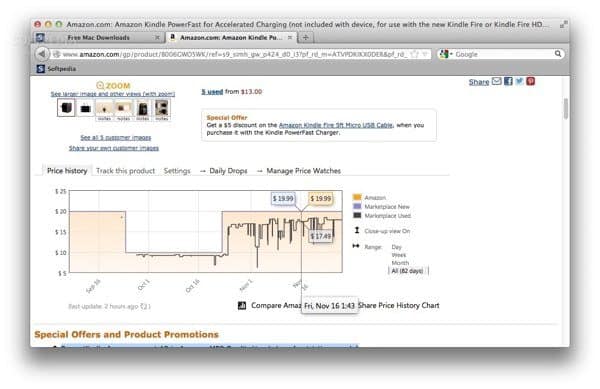Toggle Close-up view On
The height and width of the screenshot is (389, 600).
(x=387, y=231)
